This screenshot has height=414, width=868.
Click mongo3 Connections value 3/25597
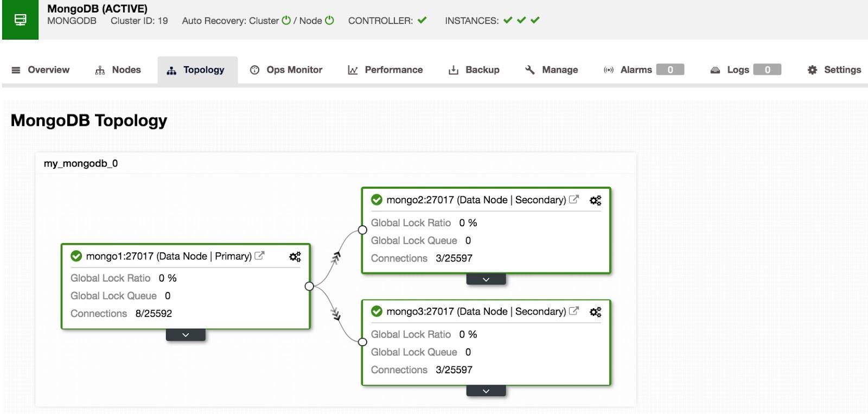tap(454, 370)
